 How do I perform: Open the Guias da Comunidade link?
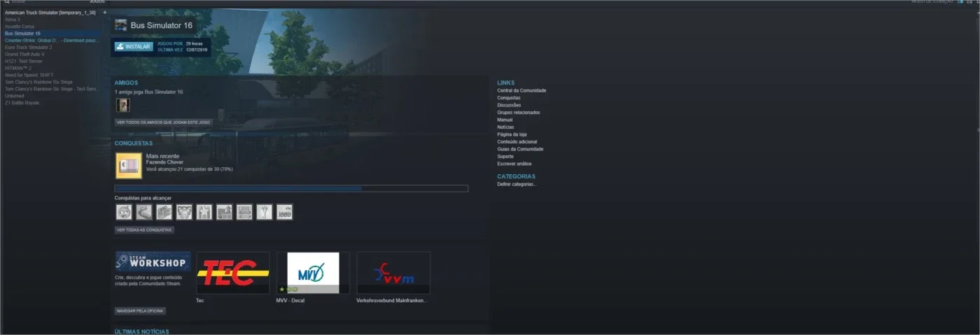pyautogui.click(x=520, y=149)
